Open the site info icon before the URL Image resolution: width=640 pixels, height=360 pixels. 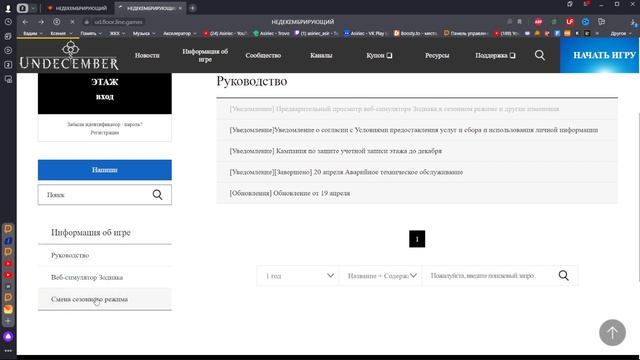pos(87,22)
